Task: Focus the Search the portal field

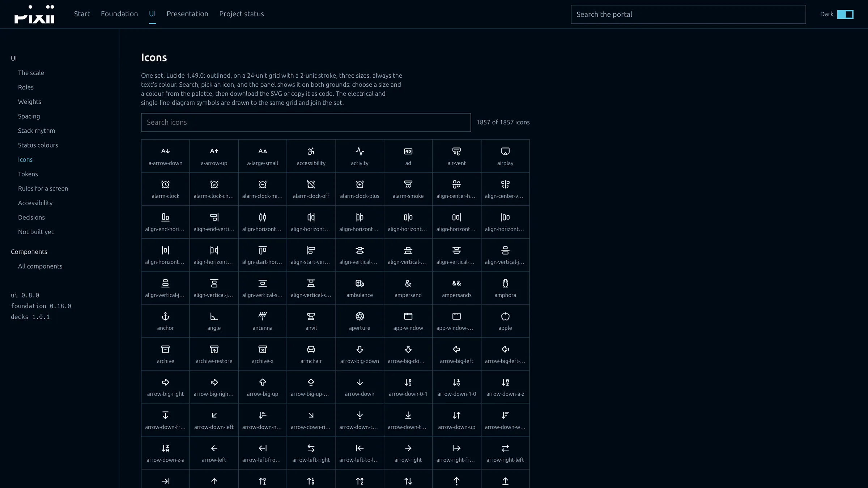Action: point(688,14)
